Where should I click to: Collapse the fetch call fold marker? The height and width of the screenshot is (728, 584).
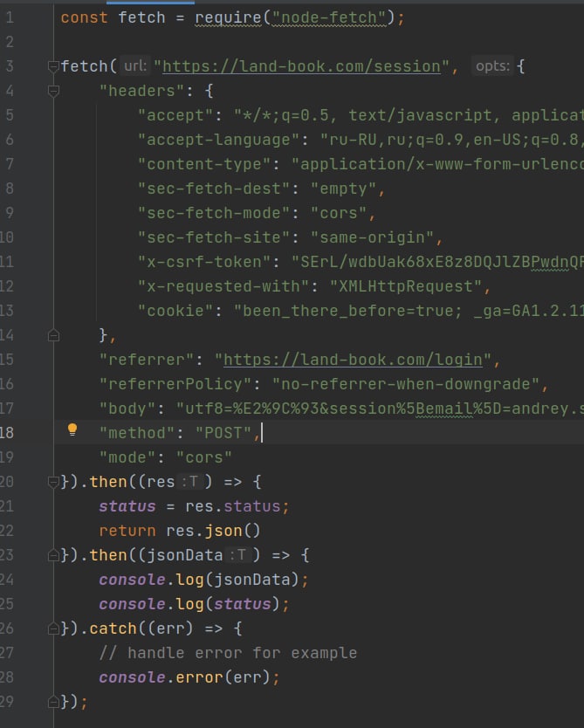(53, 67)
